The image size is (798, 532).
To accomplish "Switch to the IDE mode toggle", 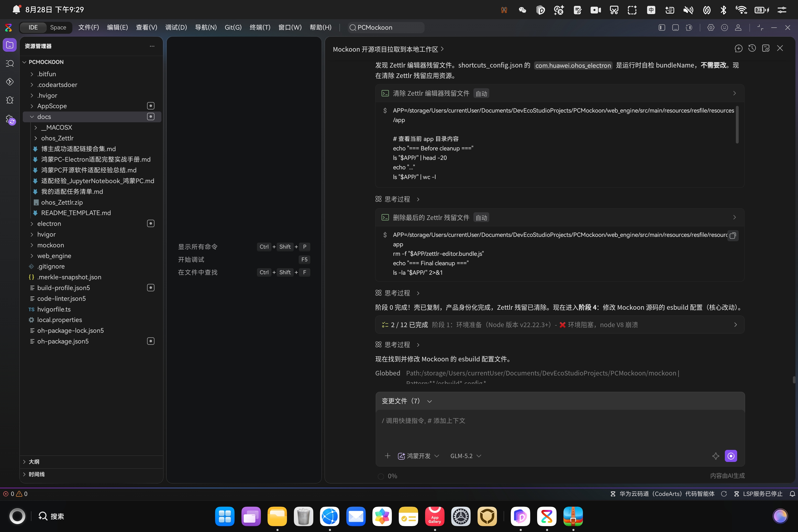I will (33, 27).
